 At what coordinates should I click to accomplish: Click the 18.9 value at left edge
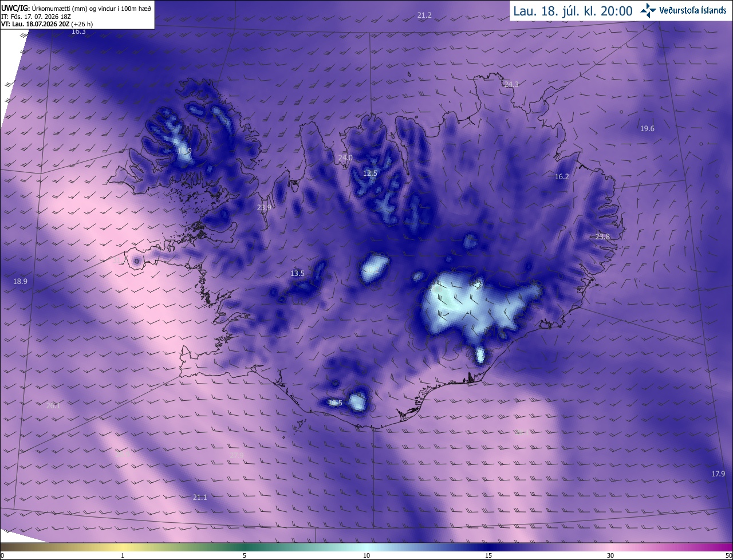click(x=20, y=282)
